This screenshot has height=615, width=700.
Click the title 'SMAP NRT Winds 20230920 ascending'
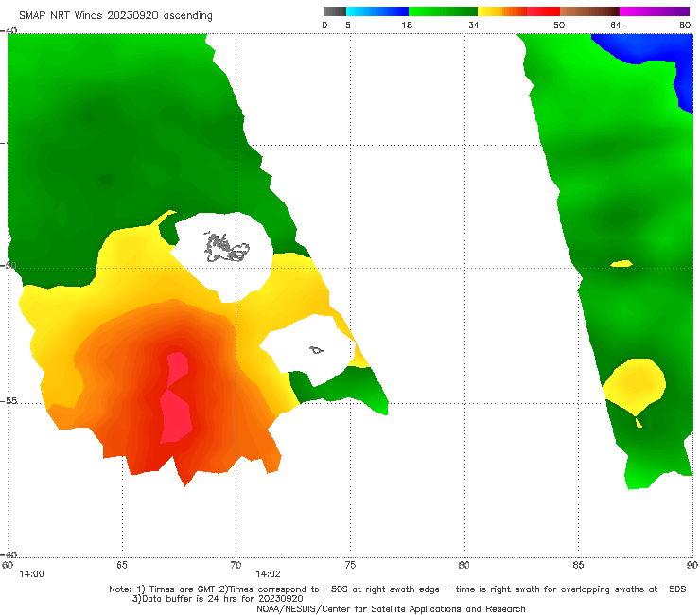click(115, 15)
